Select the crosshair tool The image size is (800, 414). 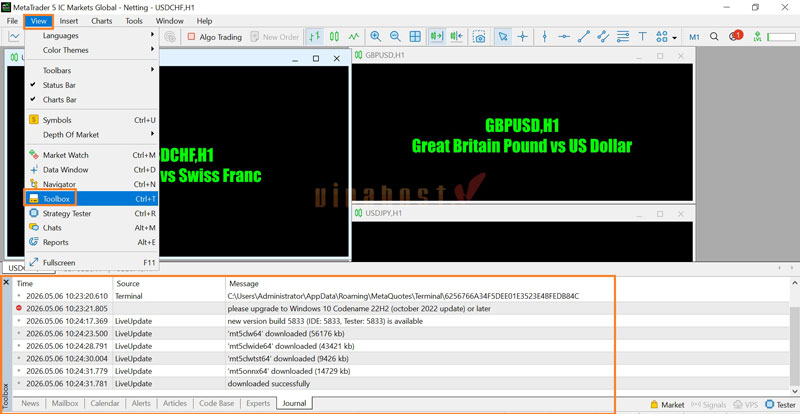coord(522,36)
